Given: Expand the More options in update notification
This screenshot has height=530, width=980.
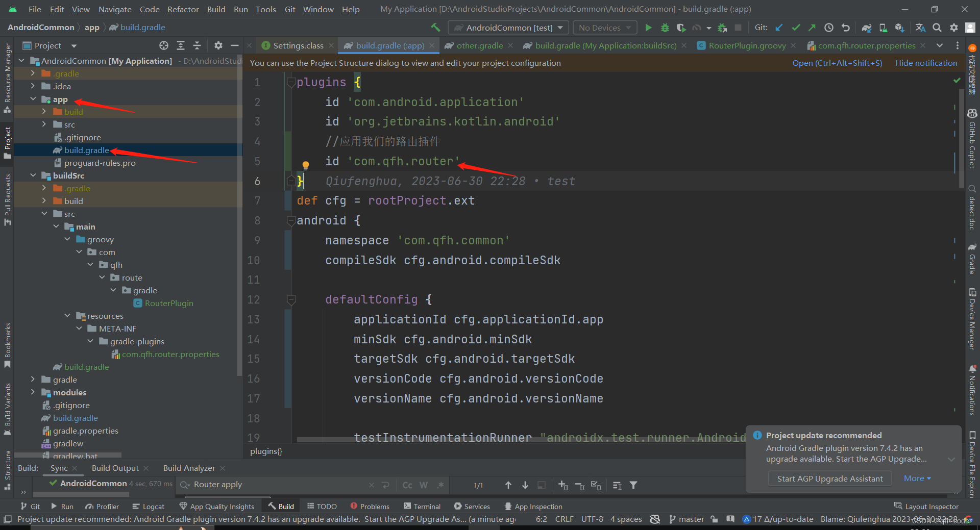Looking at the screenshot, I should tap(917, 478).
